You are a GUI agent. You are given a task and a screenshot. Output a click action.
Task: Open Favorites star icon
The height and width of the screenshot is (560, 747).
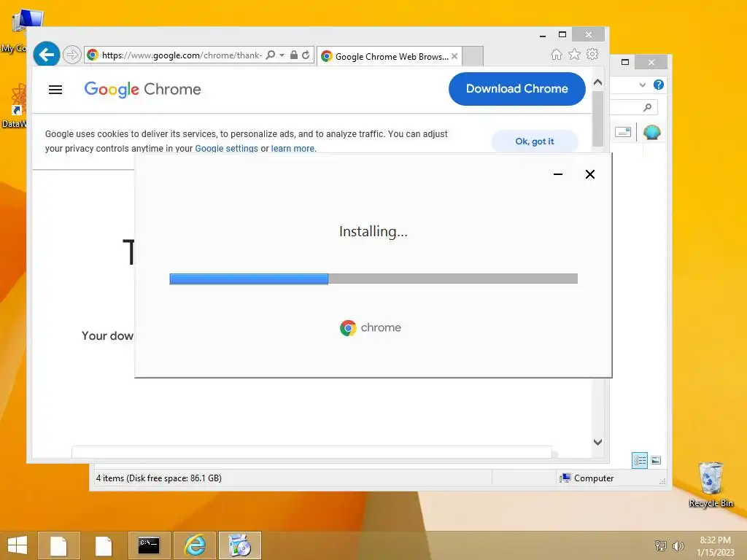575,54
